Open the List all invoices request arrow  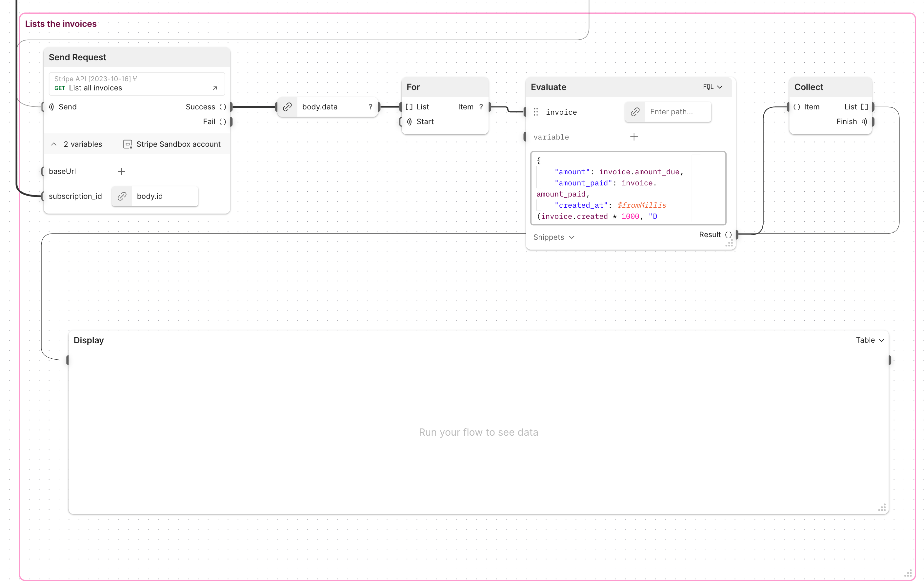point(214,88)
